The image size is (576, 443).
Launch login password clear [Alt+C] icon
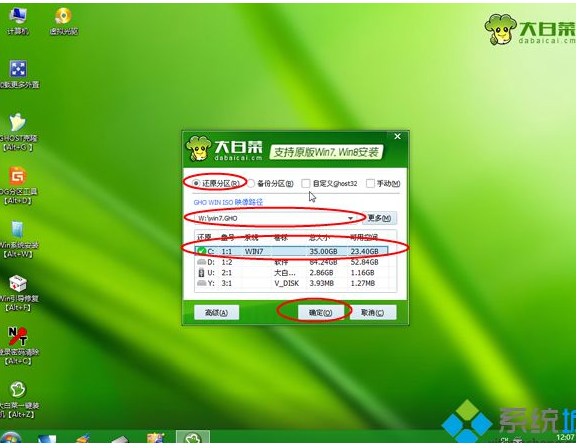tap(18, 346)
